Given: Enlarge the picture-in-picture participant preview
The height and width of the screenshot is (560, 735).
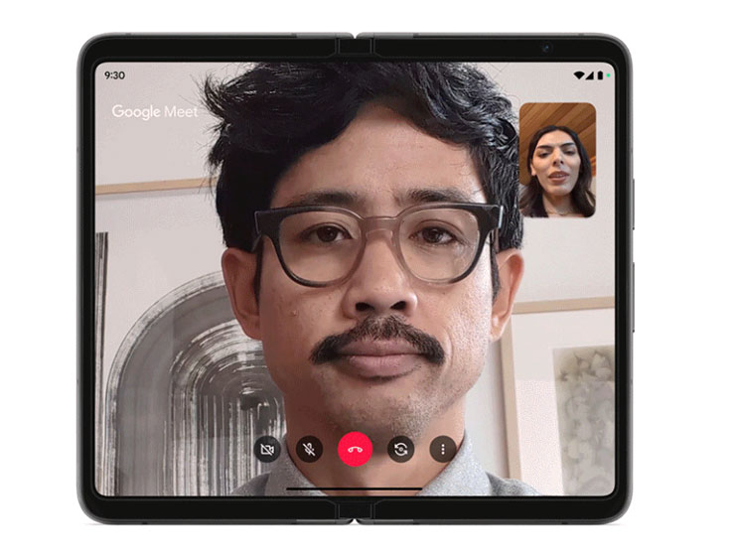Looking at the screenshot, I should click(557, 159).
